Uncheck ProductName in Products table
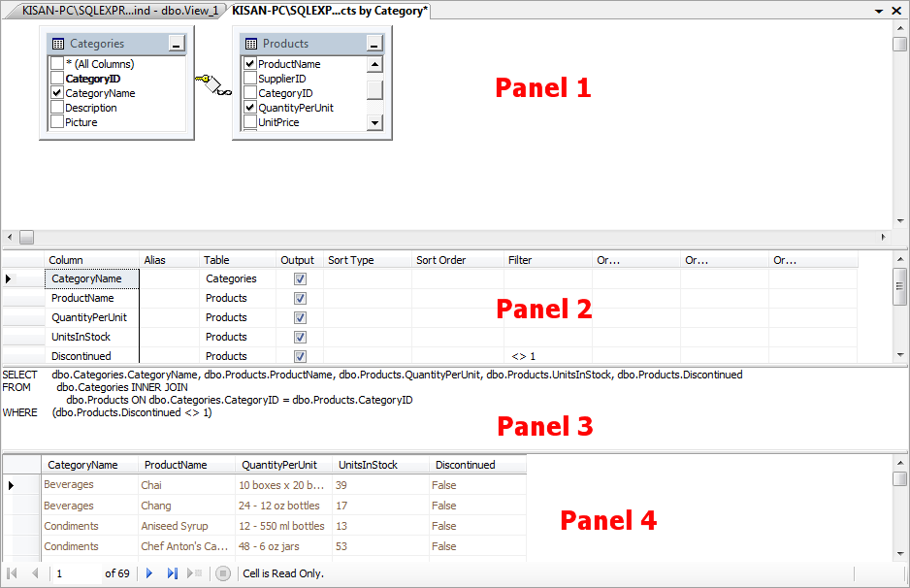The height and width of the screenshot is (588, 910). [250, 63]
